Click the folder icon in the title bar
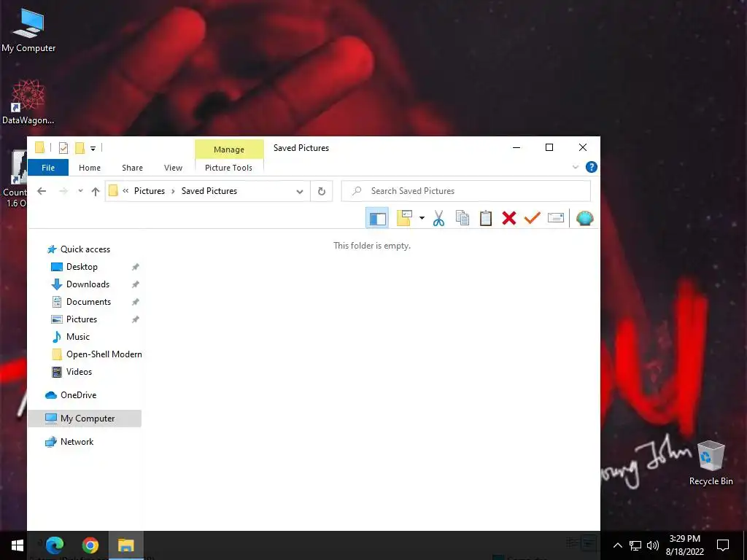 coord(40,147)
